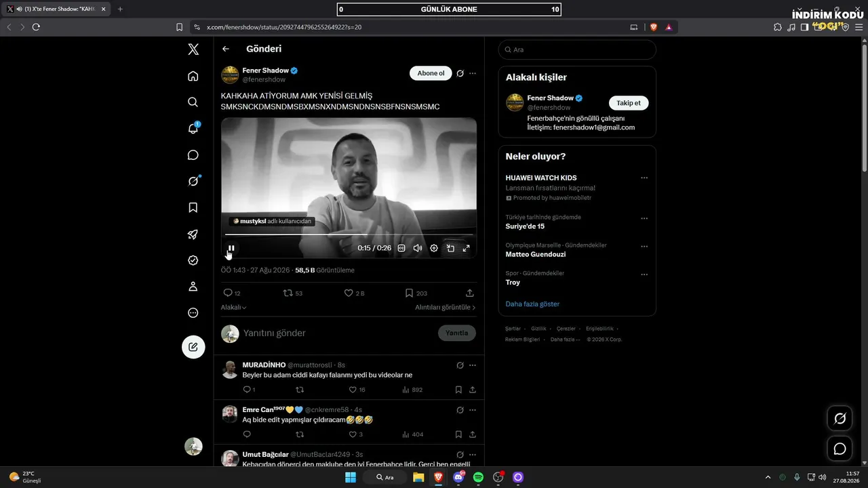Open the floating Grok button
The image size is (868, 488).
tap(840, 418)
